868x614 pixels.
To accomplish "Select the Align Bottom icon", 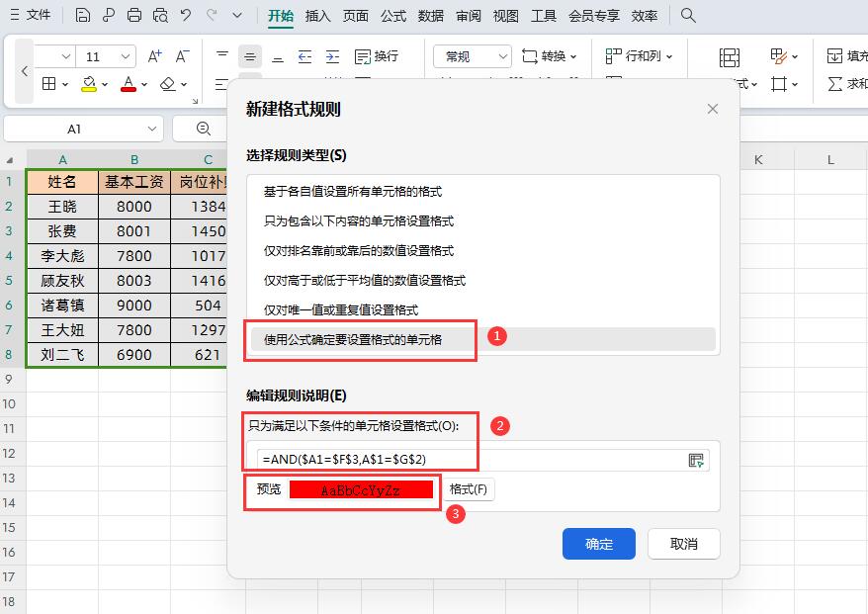I will (278, 56).
